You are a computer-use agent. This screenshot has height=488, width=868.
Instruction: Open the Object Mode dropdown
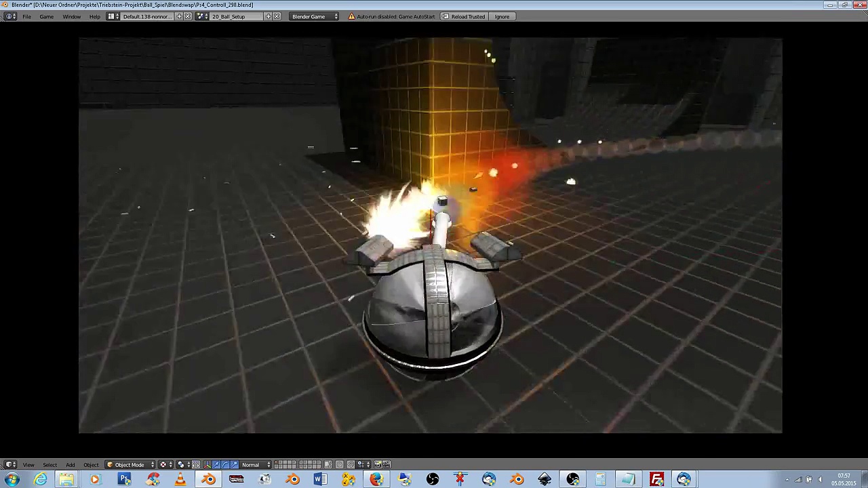(130, 465)
